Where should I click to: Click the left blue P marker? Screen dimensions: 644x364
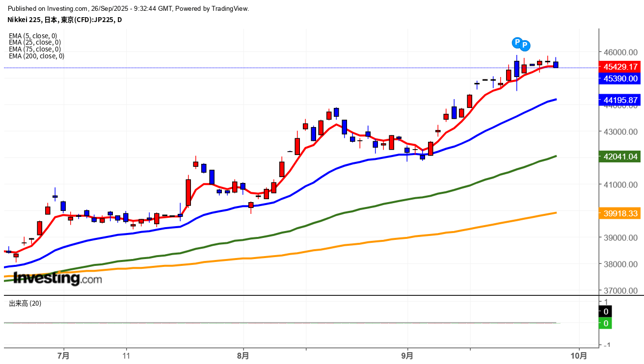coord(517,43)
